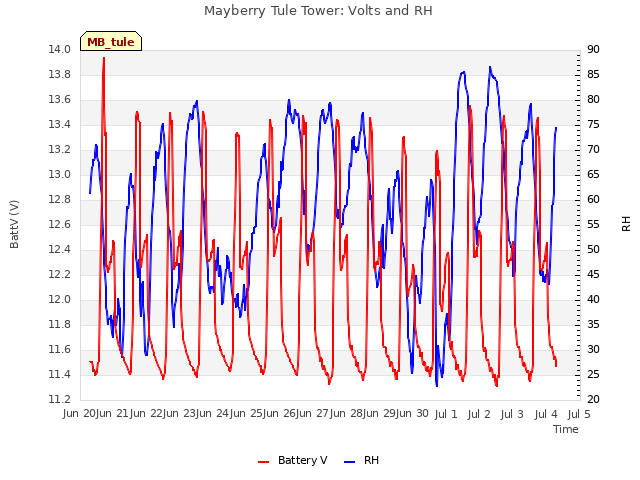The image size is (640, 480).
Task: Click the 12.6 left axis tick label
Action: coord(59,224)
